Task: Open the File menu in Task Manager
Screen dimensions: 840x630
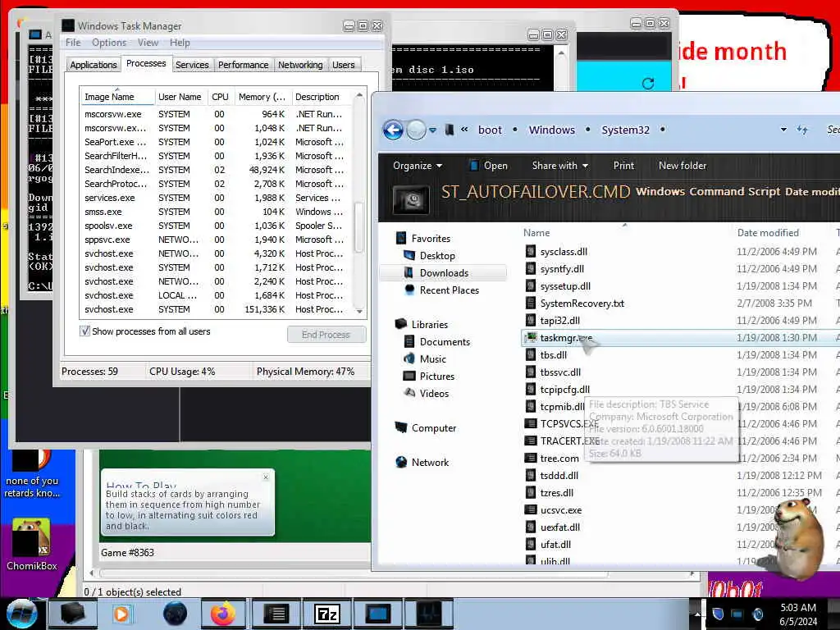Action: pos(73,43)
